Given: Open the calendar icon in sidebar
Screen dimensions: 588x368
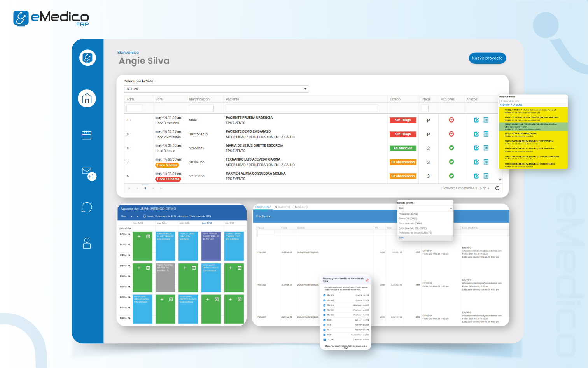Looking at the screenshot, I should [87, 135].
